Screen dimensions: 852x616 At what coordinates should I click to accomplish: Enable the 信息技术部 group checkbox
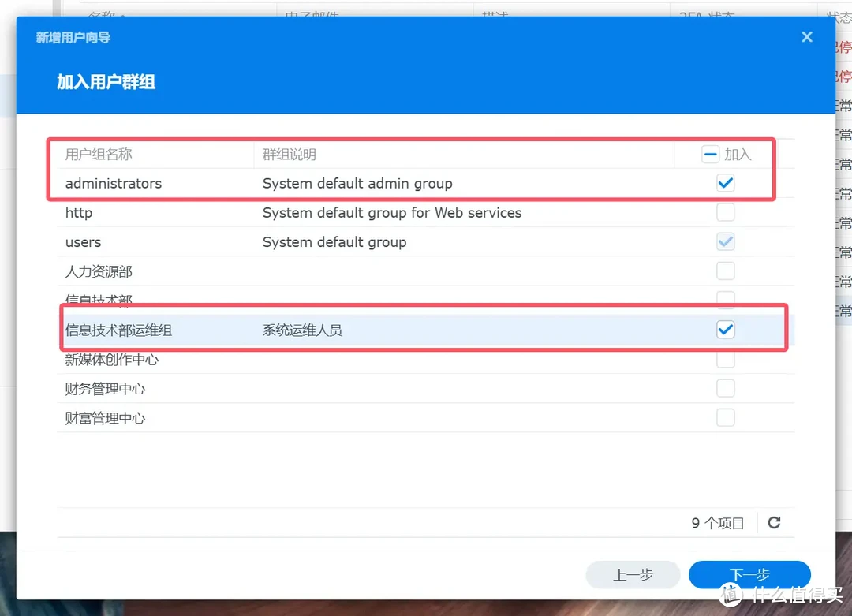click(725, 300)
